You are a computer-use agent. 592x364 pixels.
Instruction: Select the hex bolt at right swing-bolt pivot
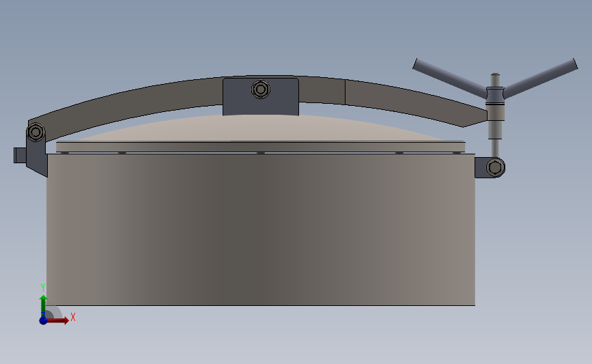[x=495, y=167]
